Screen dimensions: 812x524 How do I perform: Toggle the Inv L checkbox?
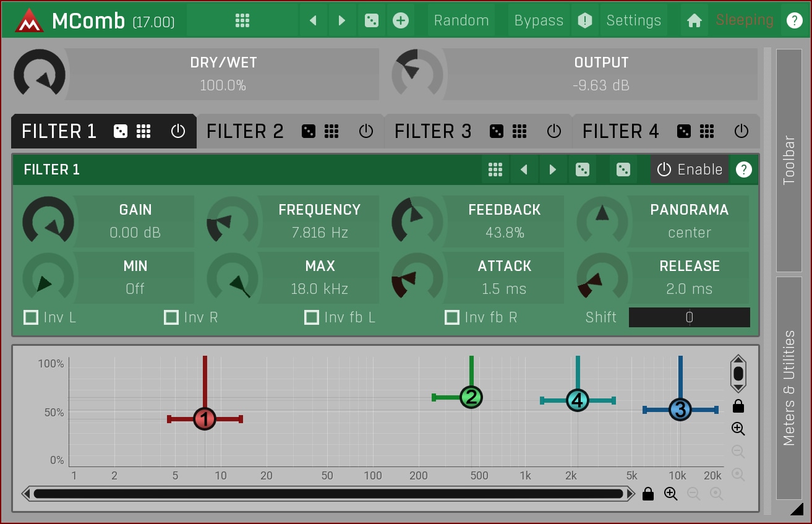tap(31, 317)
